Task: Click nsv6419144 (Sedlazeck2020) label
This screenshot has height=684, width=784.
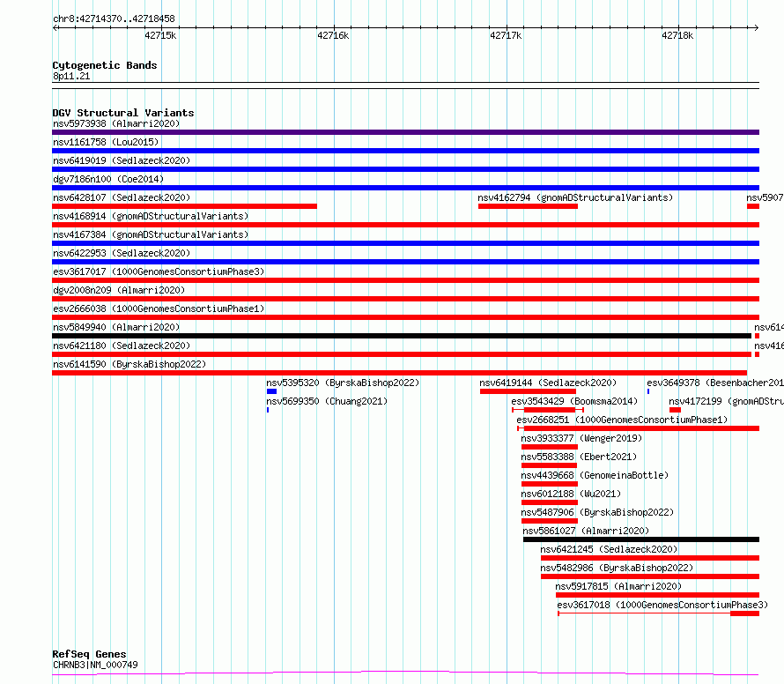Action: tap(548, 383)
